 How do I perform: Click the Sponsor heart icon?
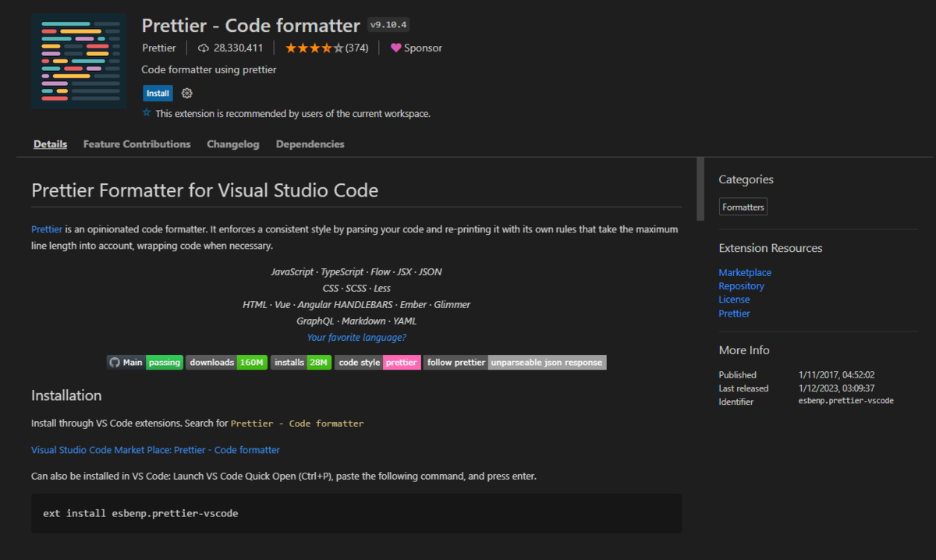click(x=396, y=48)
